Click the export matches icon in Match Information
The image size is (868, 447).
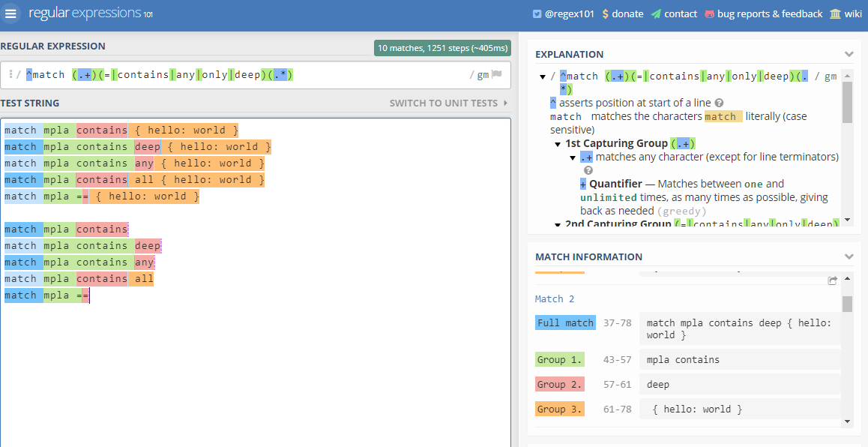tap(832, 280)
